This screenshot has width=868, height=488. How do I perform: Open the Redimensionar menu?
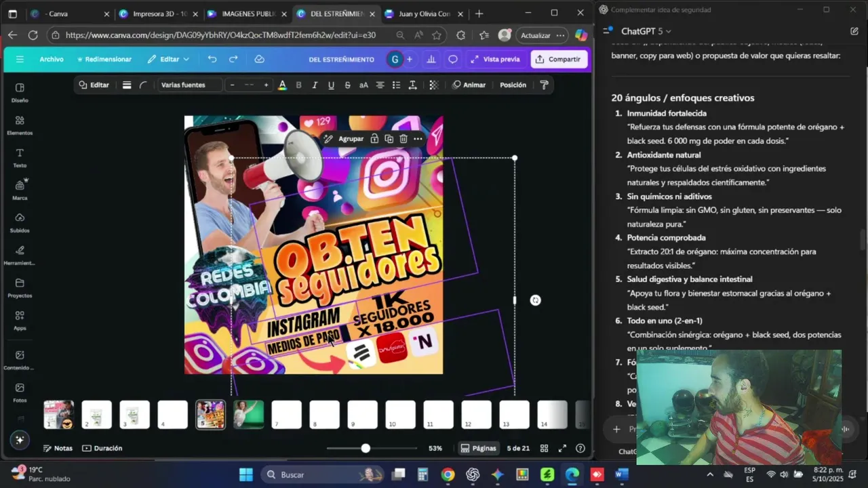click(x=104, y=60)
